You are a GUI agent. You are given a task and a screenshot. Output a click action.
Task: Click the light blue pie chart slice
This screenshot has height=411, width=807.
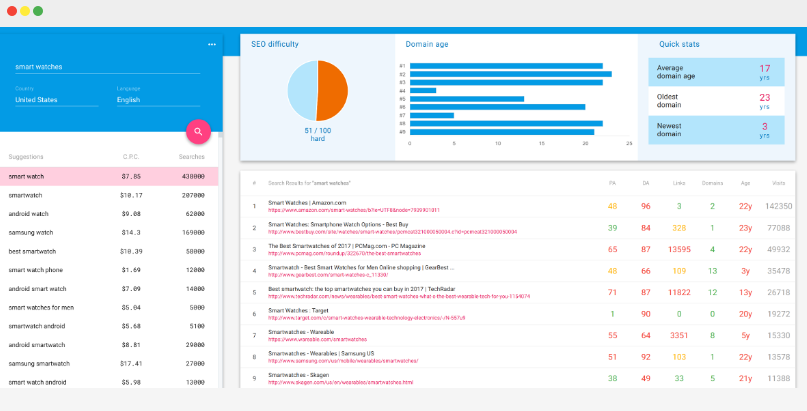click(x=302, y=91)
